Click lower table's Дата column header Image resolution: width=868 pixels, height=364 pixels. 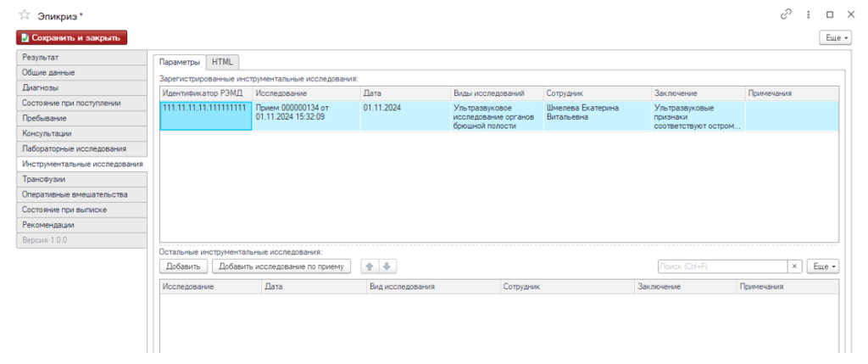point(314,287)
